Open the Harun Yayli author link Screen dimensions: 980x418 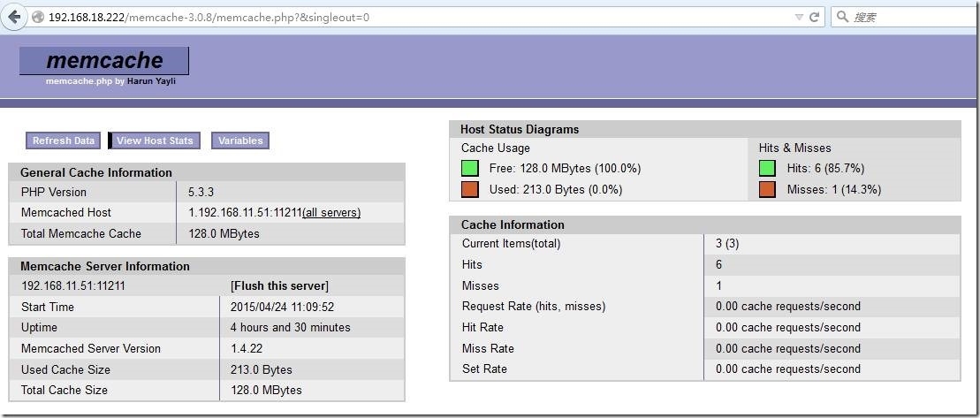[x=151, y=81]
